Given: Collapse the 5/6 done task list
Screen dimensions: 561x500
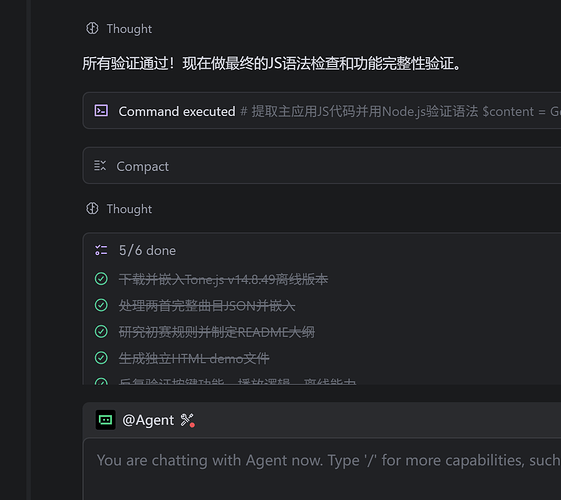Looking at the screenshot, I should pos(147,250).
